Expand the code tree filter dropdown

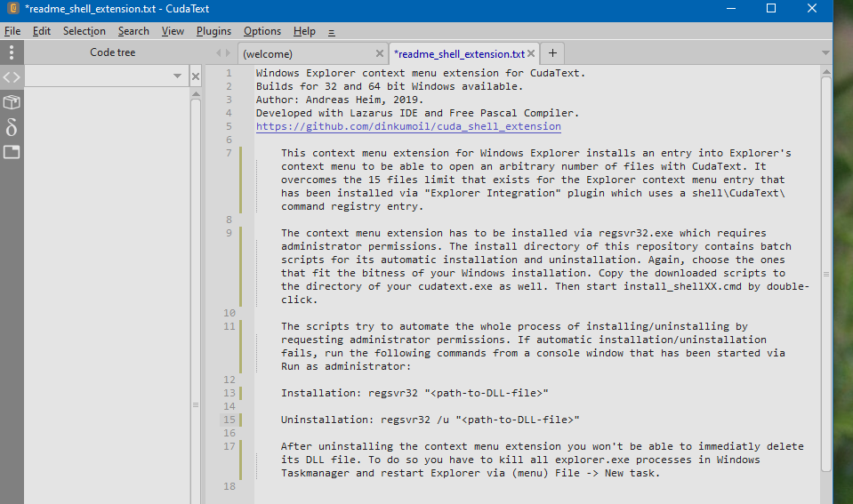(177, 77)
